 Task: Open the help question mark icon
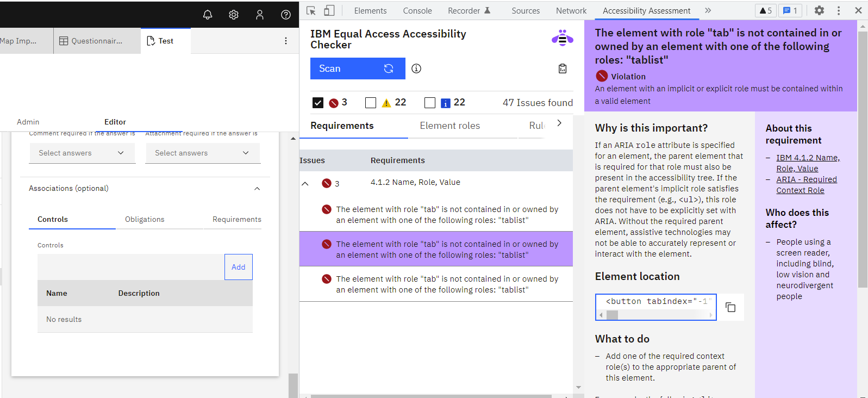286,15
